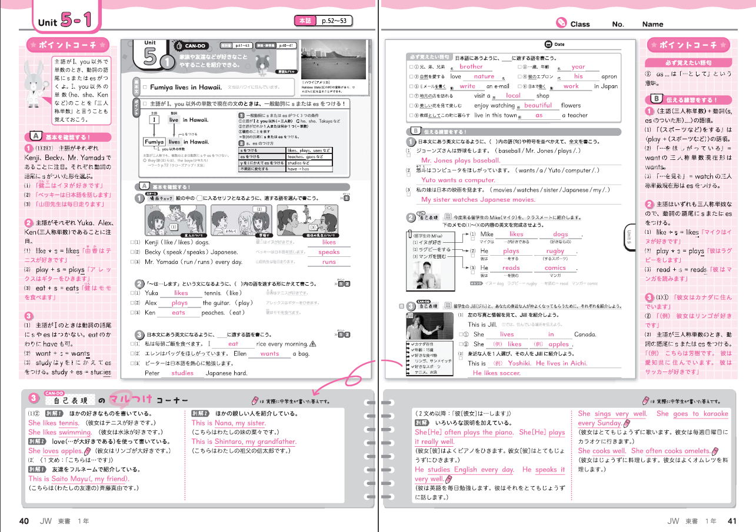This screenshot has height=532, width=756.
Task: Tick the checkbox for 'Kenji (like / likes) dogs.'
Action: (x=132, y=242)
